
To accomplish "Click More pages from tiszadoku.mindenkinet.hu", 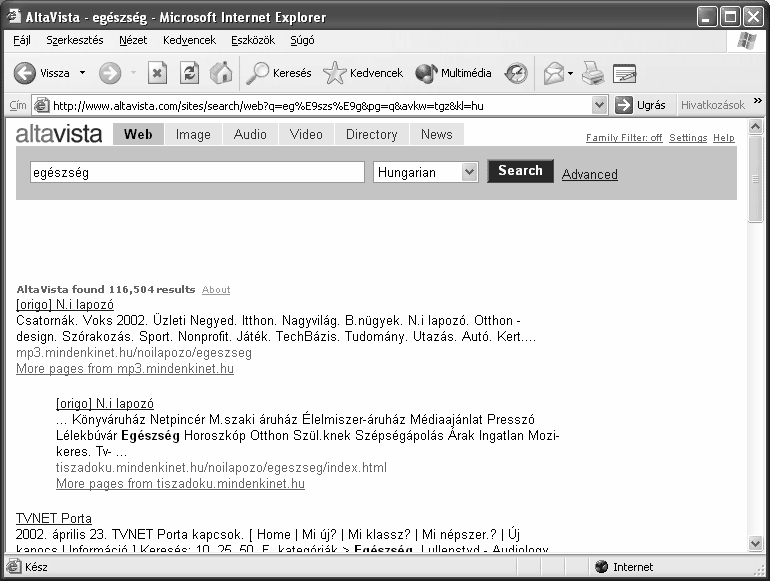I will coord(180,483).
